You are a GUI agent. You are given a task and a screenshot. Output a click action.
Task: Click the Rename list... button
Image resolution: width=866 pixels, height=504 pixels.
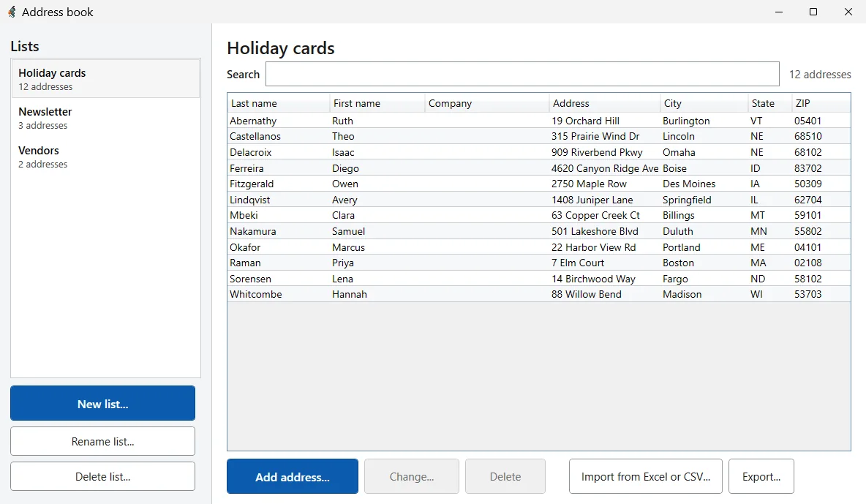tap(102, 441)
